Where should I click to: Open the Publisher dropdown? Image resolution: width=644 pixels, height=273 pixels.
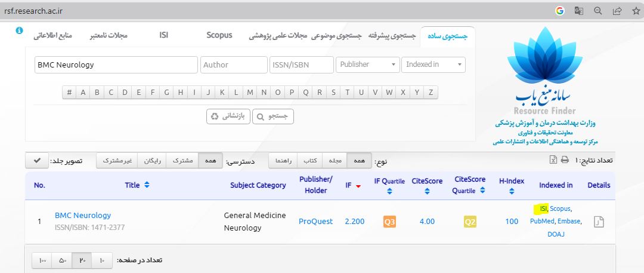click(x=367, y=65)
